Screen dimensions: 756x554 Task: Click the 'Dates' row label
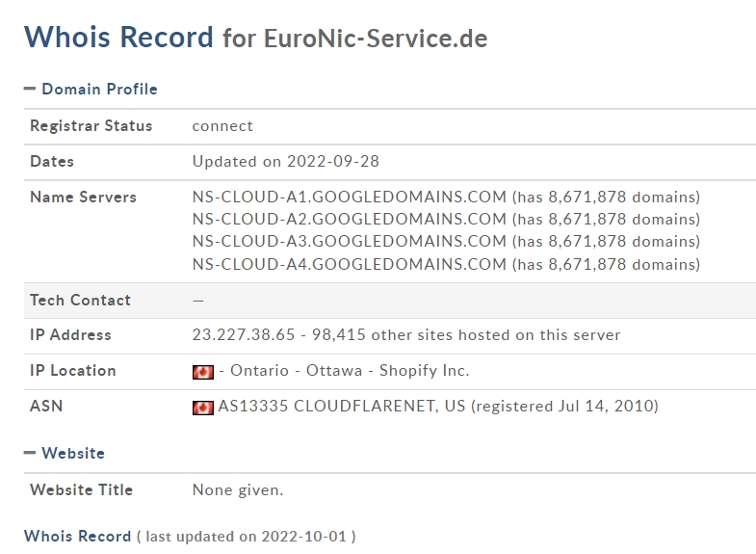point(52,162)
